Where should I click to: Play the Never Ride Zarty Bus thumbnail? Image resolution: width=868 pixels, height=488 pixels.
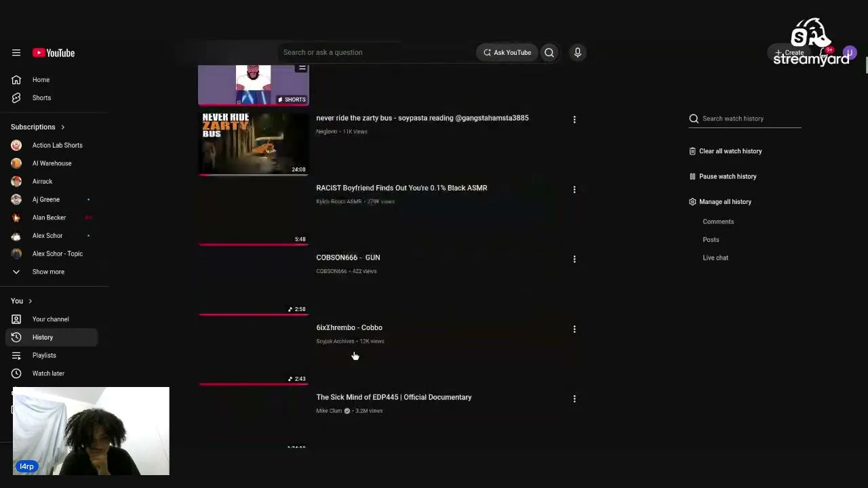254,144
